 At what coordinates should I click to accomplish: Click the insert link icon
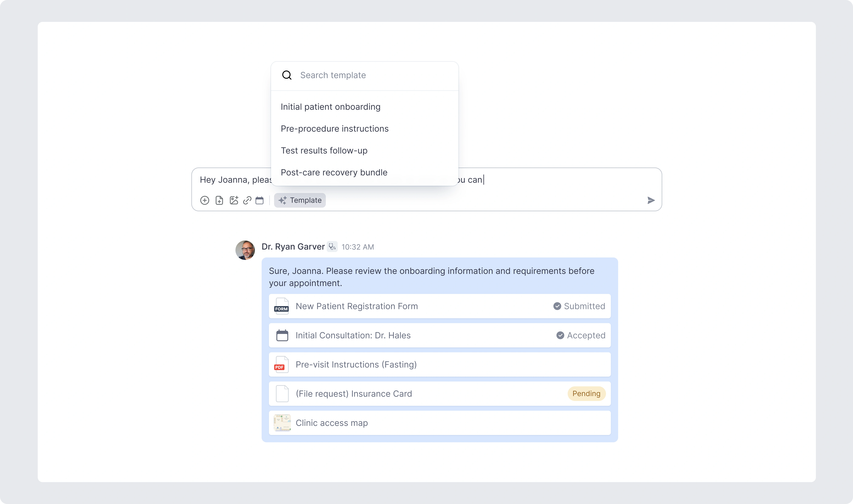point(247,200)
